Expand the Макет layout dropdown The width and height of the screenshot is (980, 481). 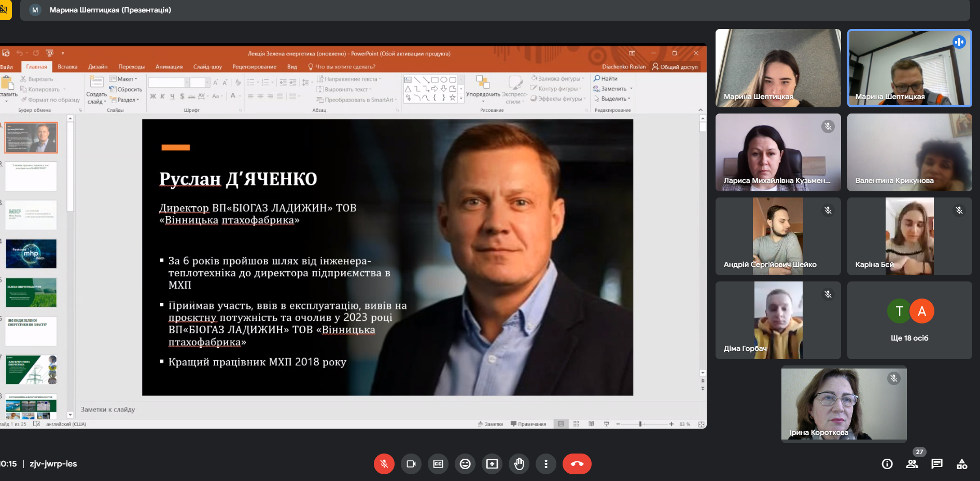[123, 79]
